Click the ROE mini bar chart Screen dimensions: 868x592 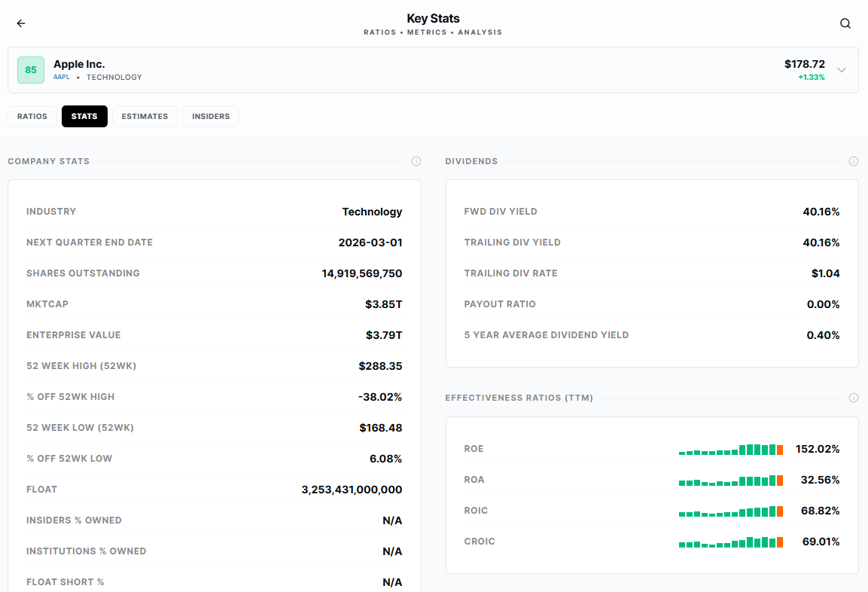[731, 449]
